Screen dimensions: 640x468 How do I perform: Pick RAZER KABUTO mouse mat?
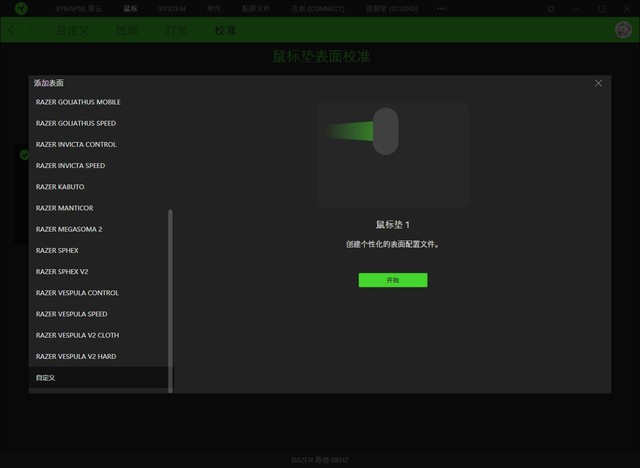click(x=101, y=187)
